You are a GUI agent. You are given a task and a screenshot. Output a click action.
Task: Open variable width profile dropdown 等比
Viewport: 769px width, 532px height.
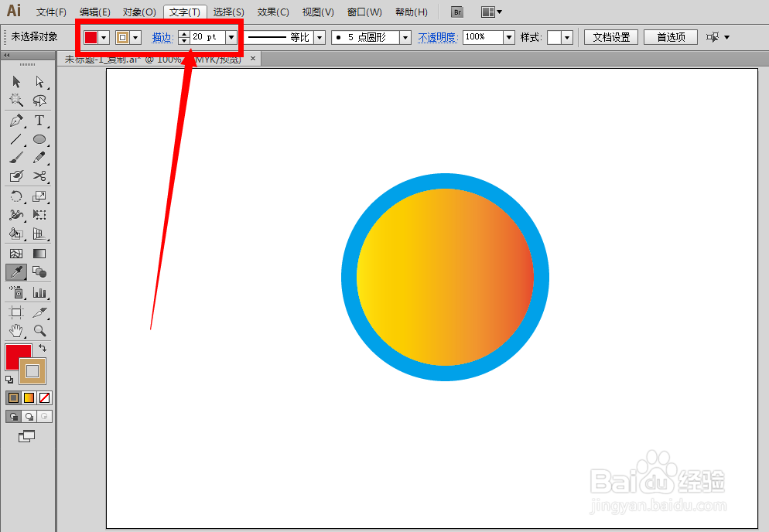[x=320, y=37]
